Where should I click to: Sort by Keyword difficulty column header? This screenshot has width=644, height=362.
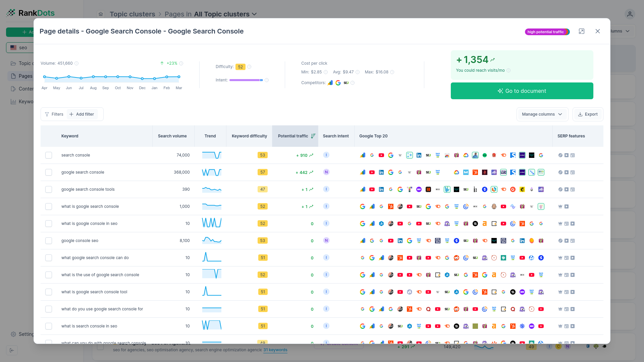pyautogui.click(x=249, y=136)
